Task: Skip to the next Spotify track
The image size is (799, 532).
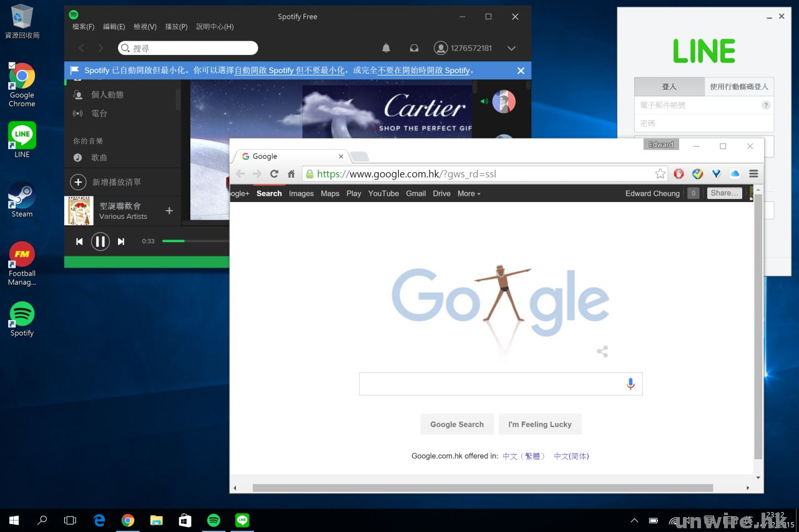Action: point(121,241)
